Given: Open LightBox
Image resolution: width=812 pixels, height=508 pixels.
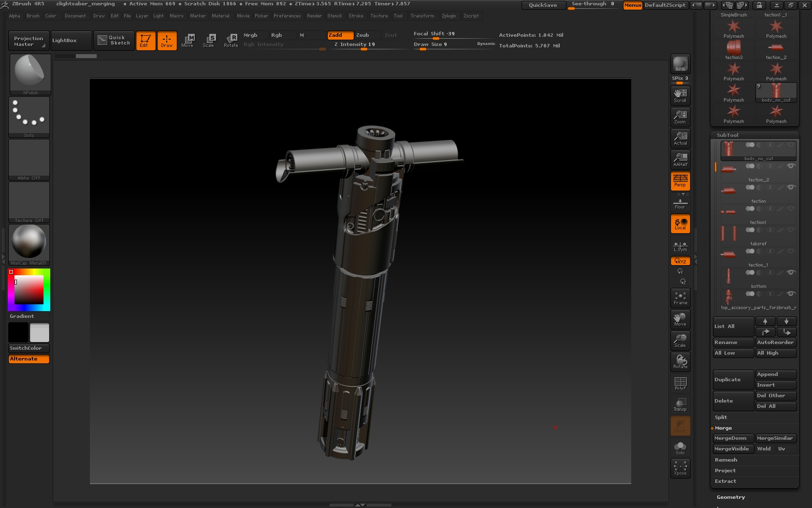Looking at the screenshot, I should tap(71, 41).
